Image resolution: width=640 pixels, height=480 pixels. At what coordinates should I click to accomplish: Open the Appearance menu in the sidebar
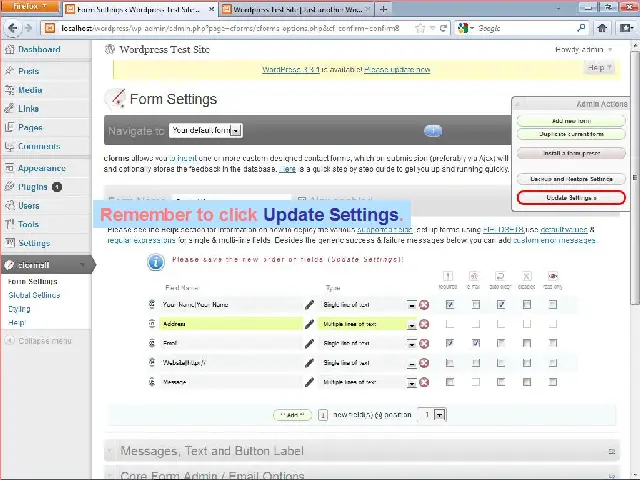42,168
